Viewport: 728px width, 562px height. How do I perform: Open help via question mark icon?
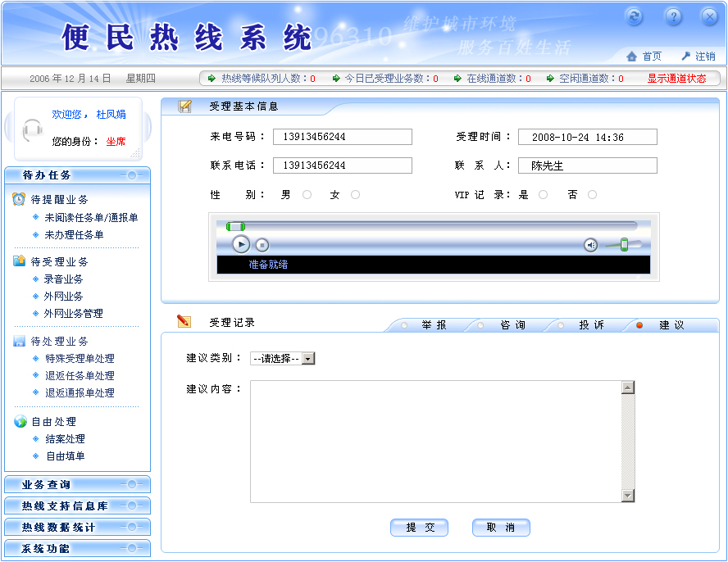[x=672, y=16]
